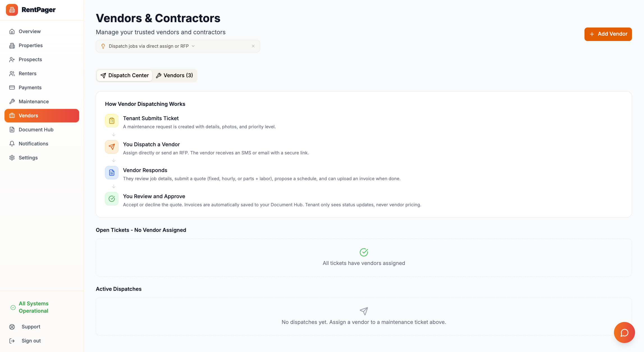Select the Renters menu item
Viewport: 644px width, 352px height.
(27, 73)
